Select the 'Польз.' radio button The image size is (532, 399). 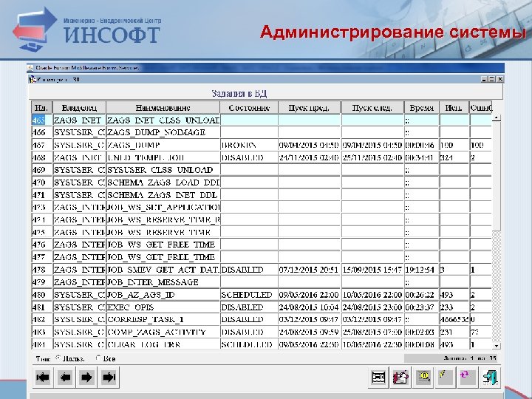58,358
